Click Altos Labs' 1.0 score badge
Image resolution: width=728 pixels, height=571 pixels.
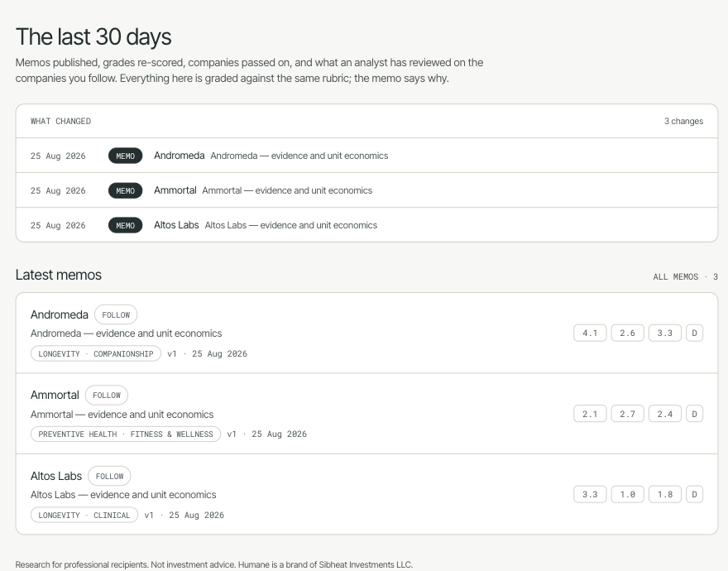pyautogui.click(x=627, y=494)
